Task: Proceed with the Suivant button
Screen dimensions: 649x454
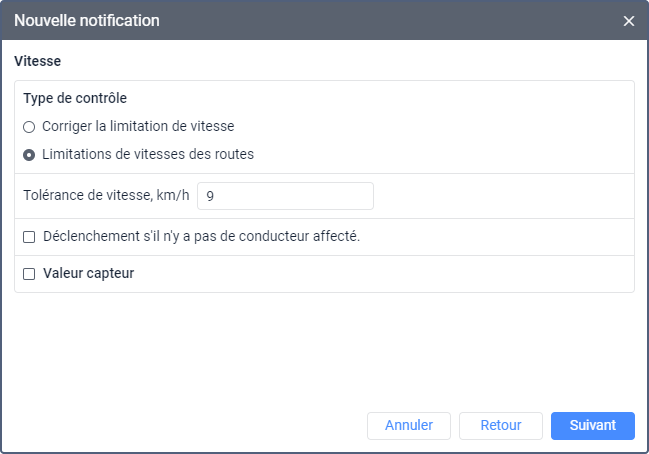Action: click(x=592, y=425)
